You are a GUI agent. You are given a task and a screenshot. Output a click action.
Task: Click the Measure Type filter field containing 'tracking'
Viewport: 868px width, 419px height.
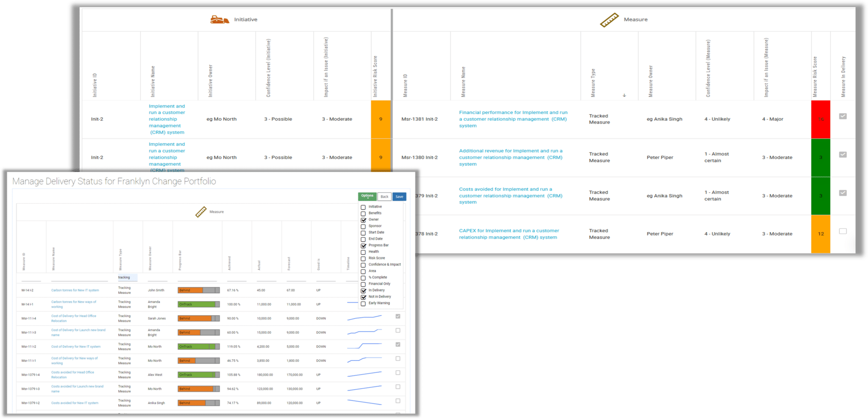[127, 277]
